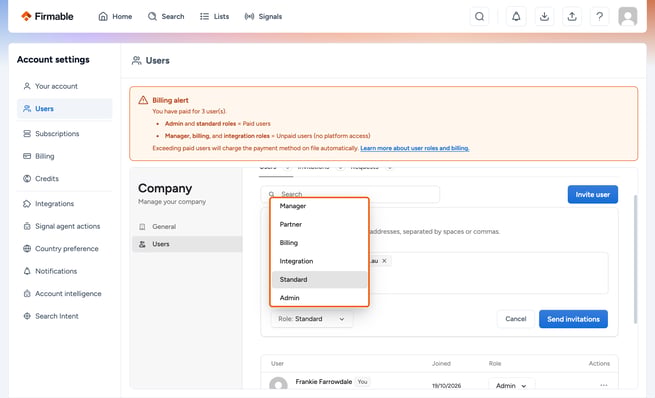Open Country preference settings
Viewport: 655px width, 398px height.
coord(64,249)
